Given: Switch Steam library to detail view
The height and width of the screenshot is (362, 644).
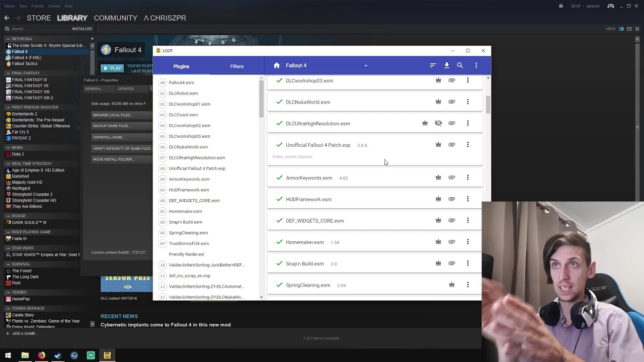Looking at the screenshot, I should (621, 29).
